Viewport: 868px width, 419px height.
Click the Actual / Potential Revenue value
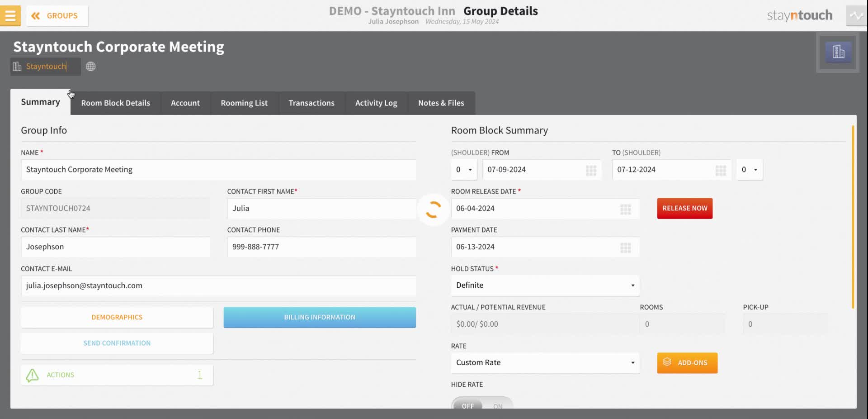[x=545, y=324]
